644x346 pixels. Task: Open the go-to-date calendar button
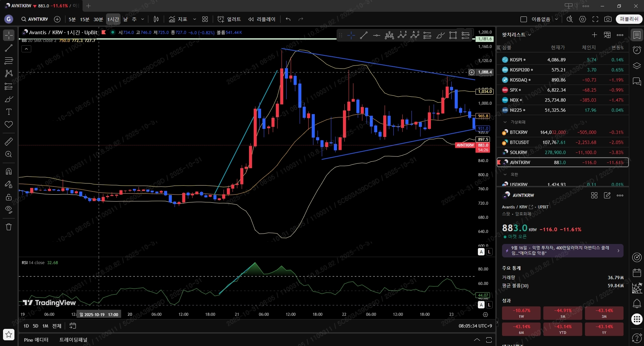click(x=72, y=326)
